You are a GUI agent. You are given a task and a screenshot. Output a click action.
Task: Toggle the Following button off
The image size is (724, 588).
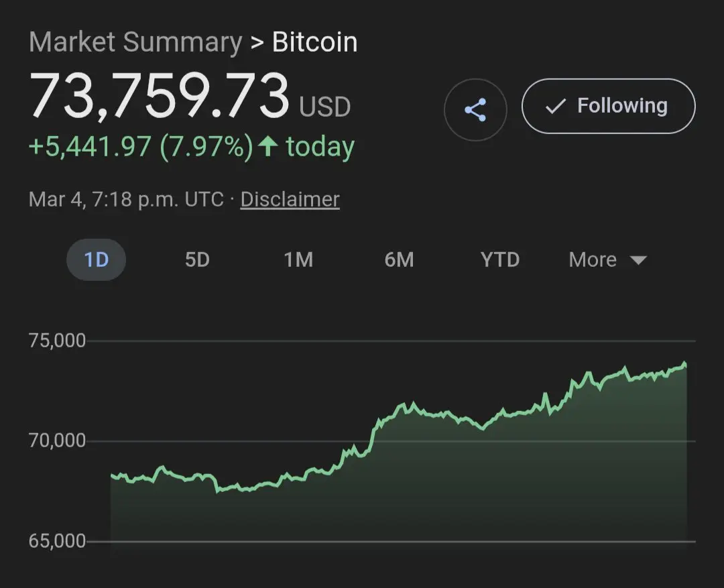[608, 106]
